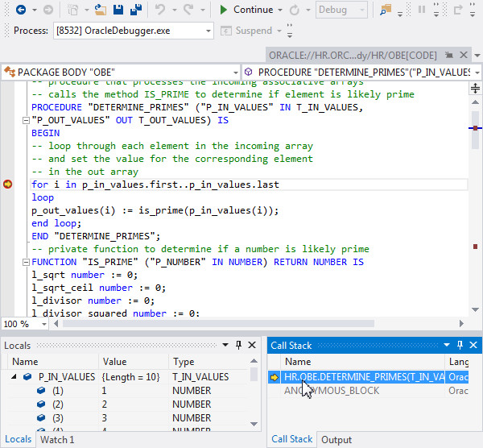Click the Save All icon
The height and width of the screenshot is (448, 483).
tap(136, 10)
